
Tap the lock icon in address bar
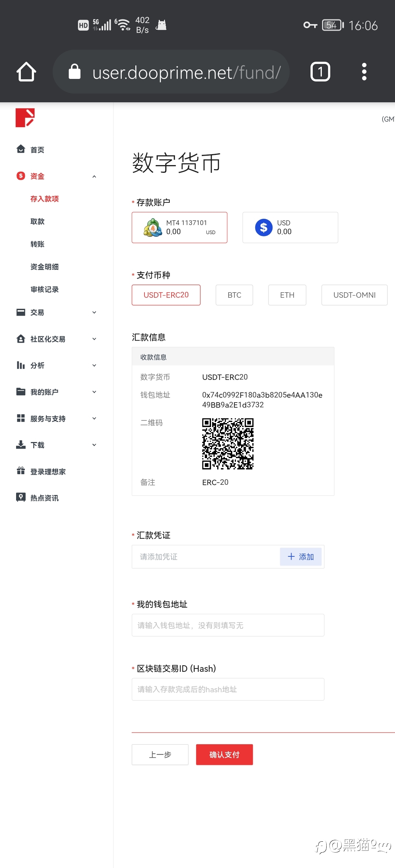pyautogui.click(x=75, y=72)
